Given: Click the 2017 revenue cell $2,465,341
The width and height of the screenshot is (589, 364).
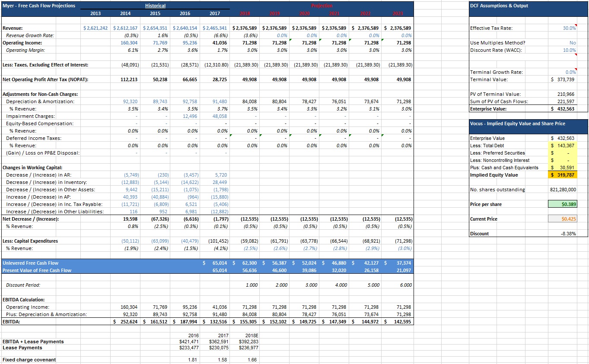Looking at the screenshot, I should coord(214,28).
